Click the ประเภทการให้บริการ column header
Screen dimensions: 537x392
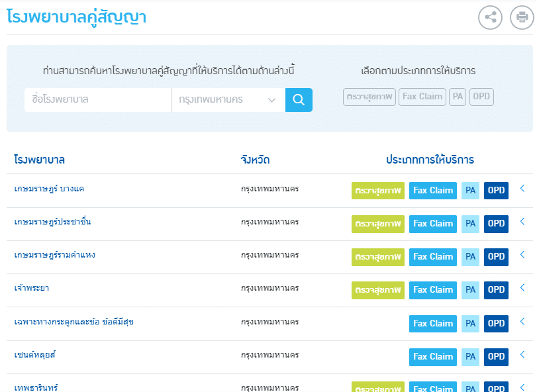pos(430,160)
